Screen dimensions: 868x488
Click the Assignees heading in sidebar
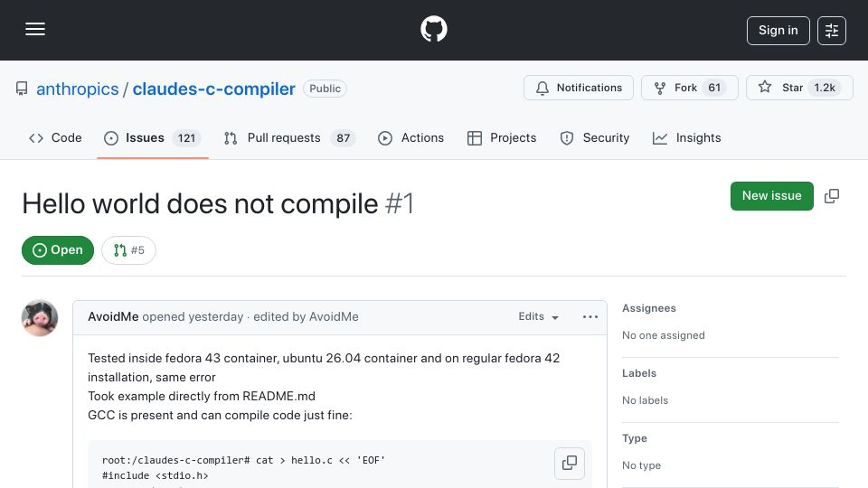(x=649, y=308)
